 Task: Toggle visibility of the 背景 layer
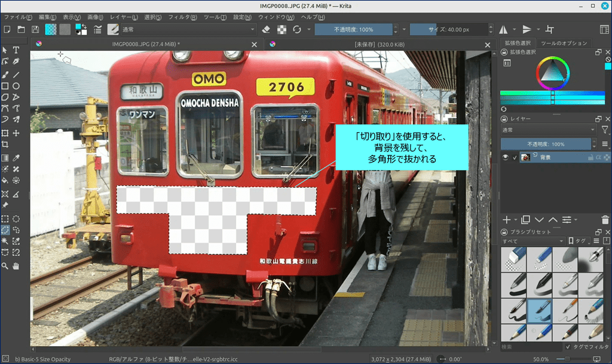506,157
